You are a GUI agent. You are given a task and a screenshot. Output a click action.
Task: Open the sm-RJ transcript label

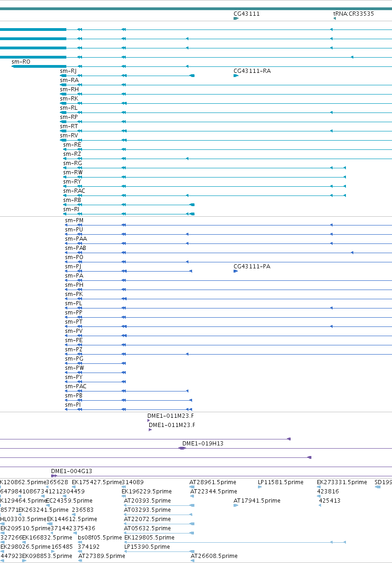coord(68,71)
